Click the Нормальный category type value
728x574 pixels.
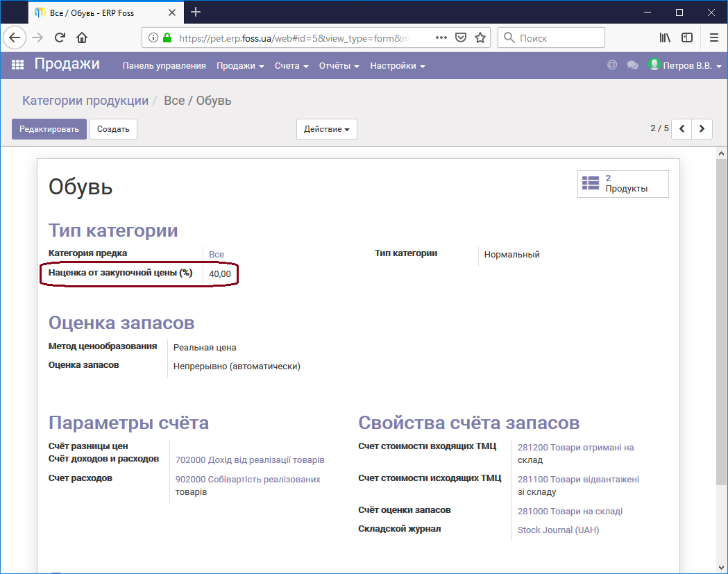pyautogui.click(x=511, y=255)
